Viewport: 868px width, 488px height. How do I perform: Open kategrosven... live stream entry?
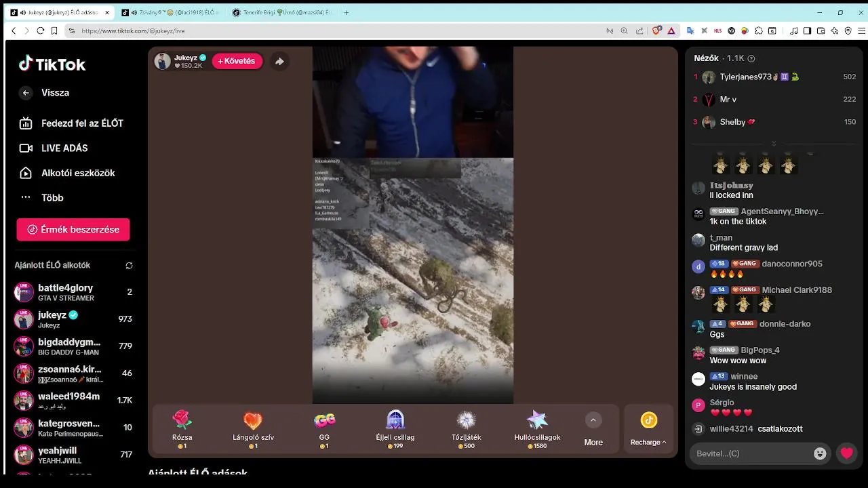(x=73, y=428)
